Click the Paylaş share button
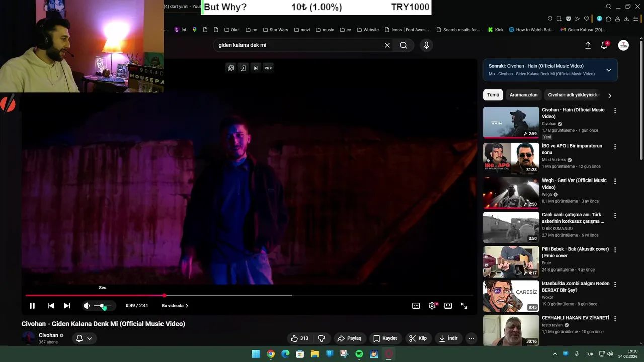 (349, 338)
